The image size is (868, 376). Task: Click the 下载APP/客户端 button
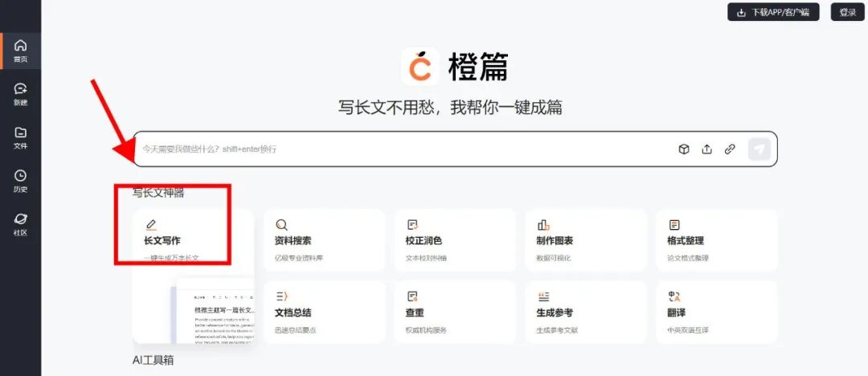click(x=773, y=12)
